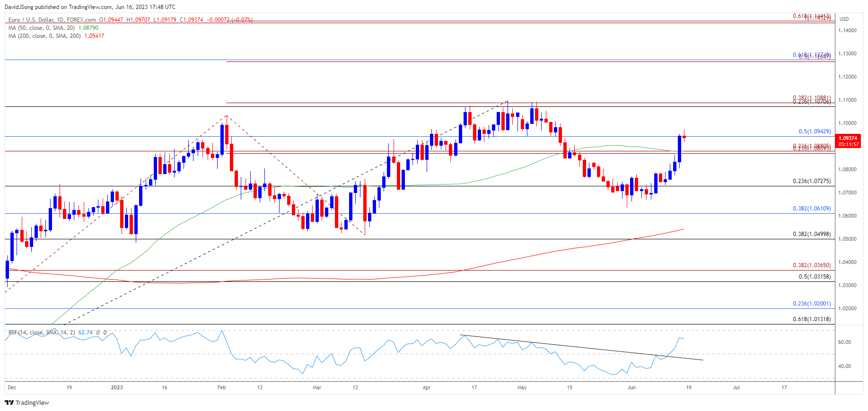Click the 1.12000 price axis tick

pos(847,77)
